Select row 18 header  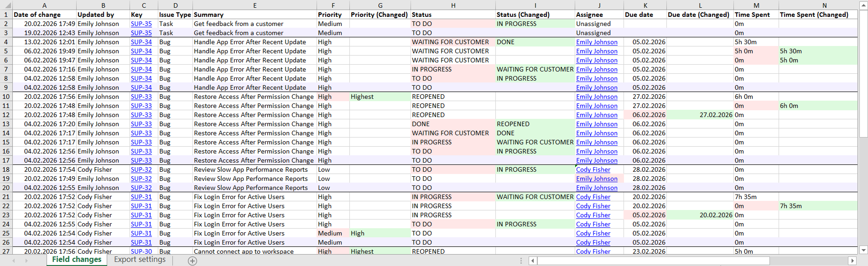point(6,169)
